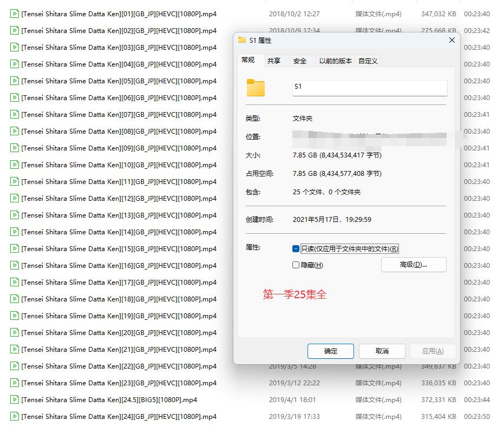Click the 取消 button

tap(382, 351)
